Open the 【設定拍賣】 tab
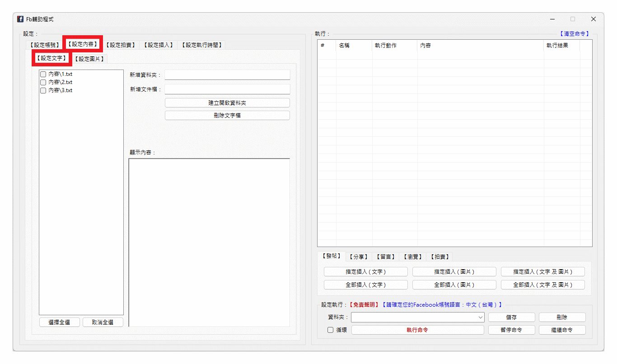 tap(121, 45)
